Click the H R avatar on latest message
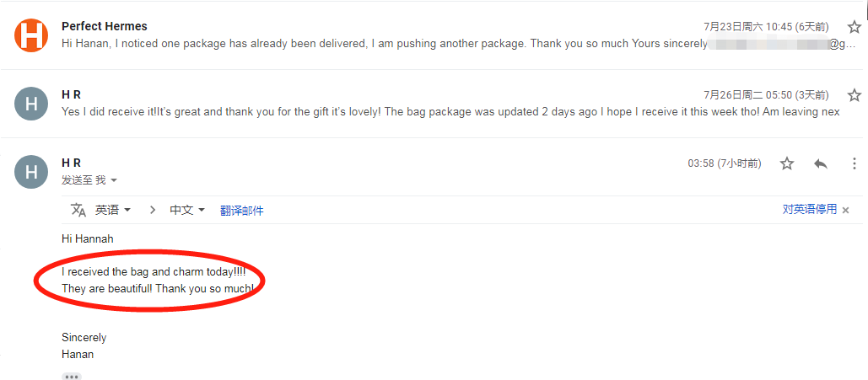Screen dimensions: 868x380 tap(31, 172)
